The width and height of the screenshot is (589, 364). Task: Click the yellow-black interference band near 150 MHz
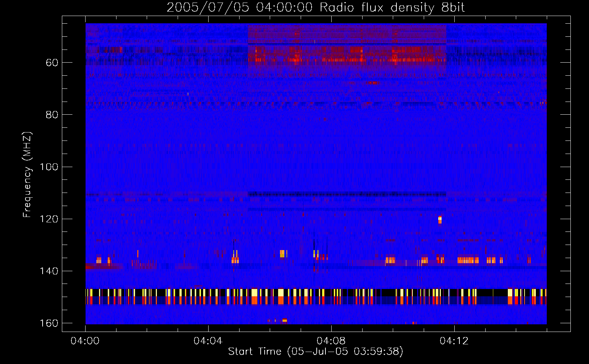click(x=316, y=297)
